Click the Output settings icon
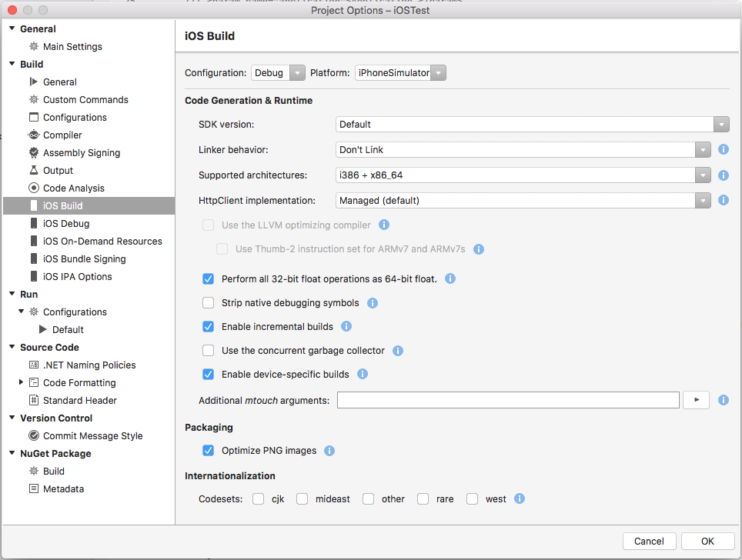Viewport: 742px width, 560px height. point(35,170)
